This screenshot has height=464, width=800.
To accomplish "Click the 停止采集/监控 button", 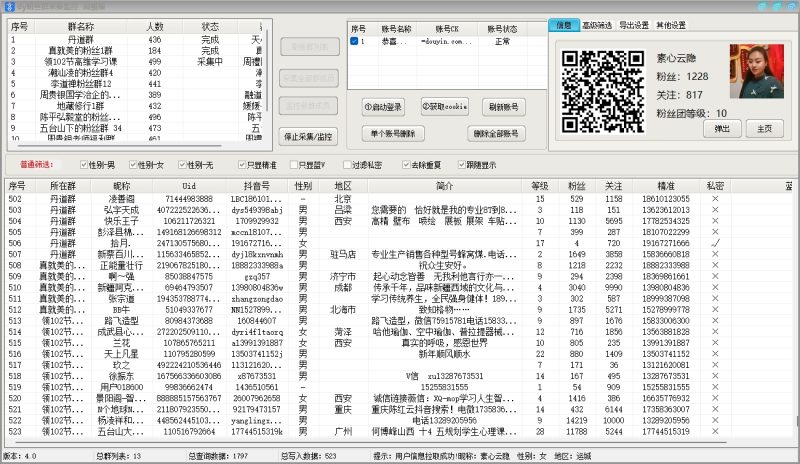I will [308, 136].
